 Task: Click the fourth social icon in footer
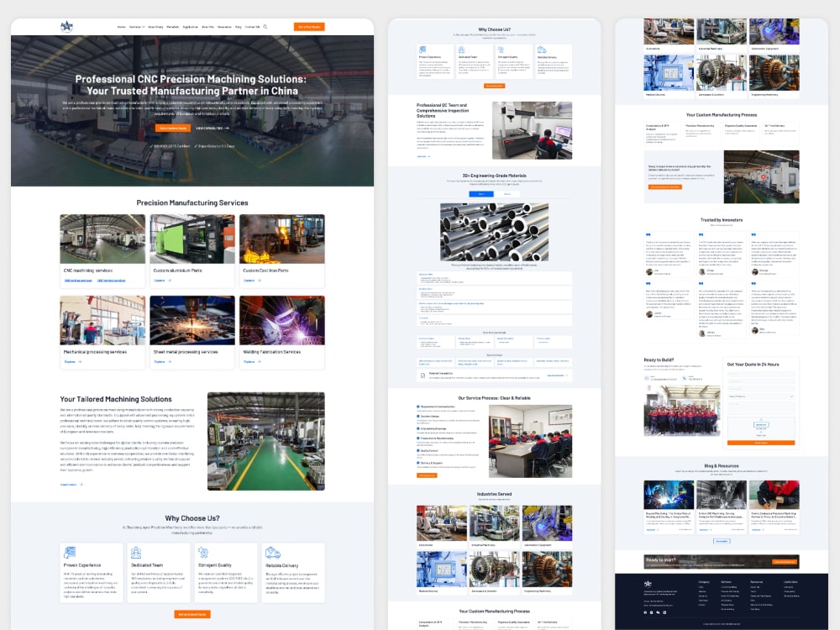[664, 612]
